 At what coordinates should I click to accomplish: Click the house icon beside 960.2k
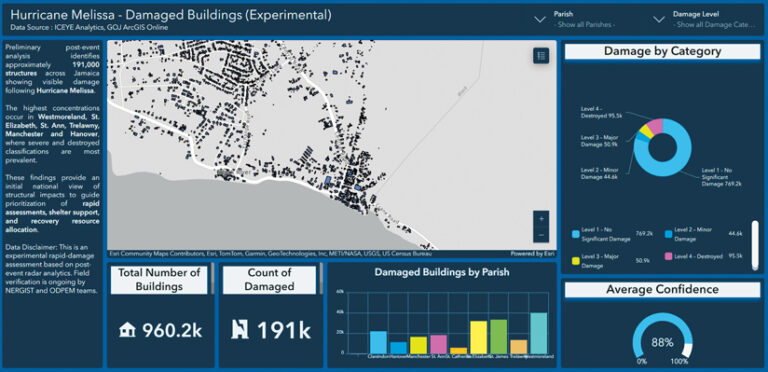pyautogui.click(x=127, y=330)
